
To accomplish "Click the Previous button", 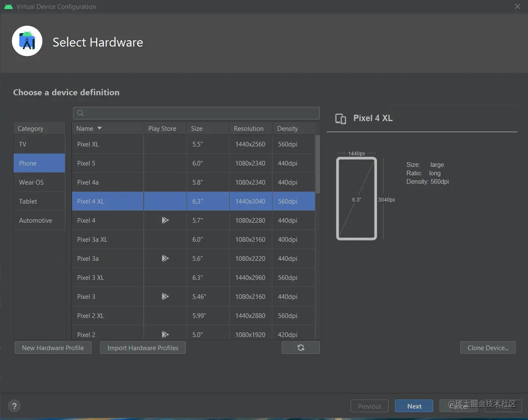I will click(370, 406).
